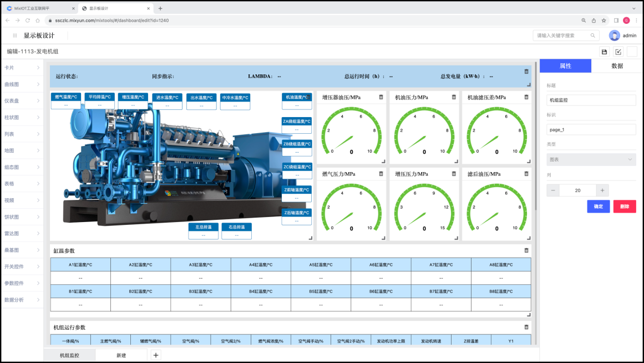This screenshot has height=363, width=644.
Task: Click trash icon on 滤后油压/MPa gauge
Action: point(526,174)
